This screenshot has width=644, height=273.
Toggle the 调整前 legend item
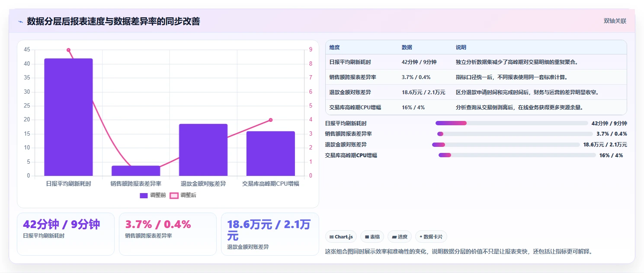click(x=153, y=195)
